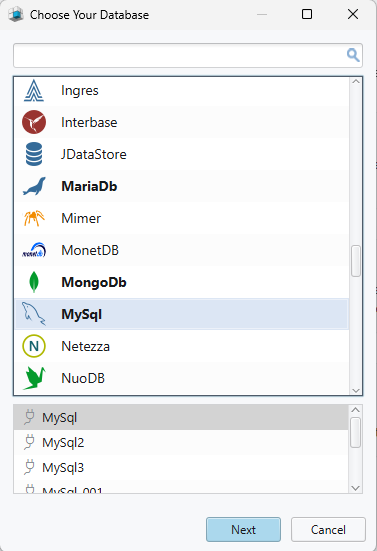Click the database list scrollbar thumb
The width and height of the screenshot is (377, 551).
(356, 261)
